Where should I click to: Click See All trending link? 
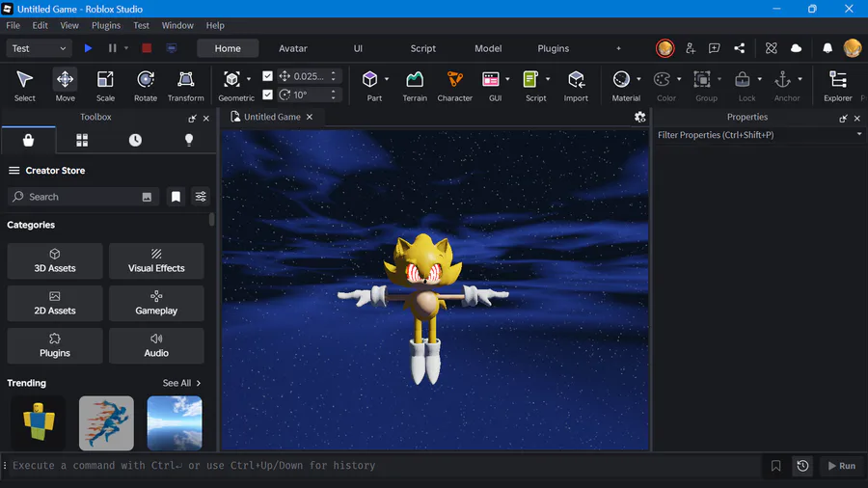pyautogui.click(x=181, y=383)
